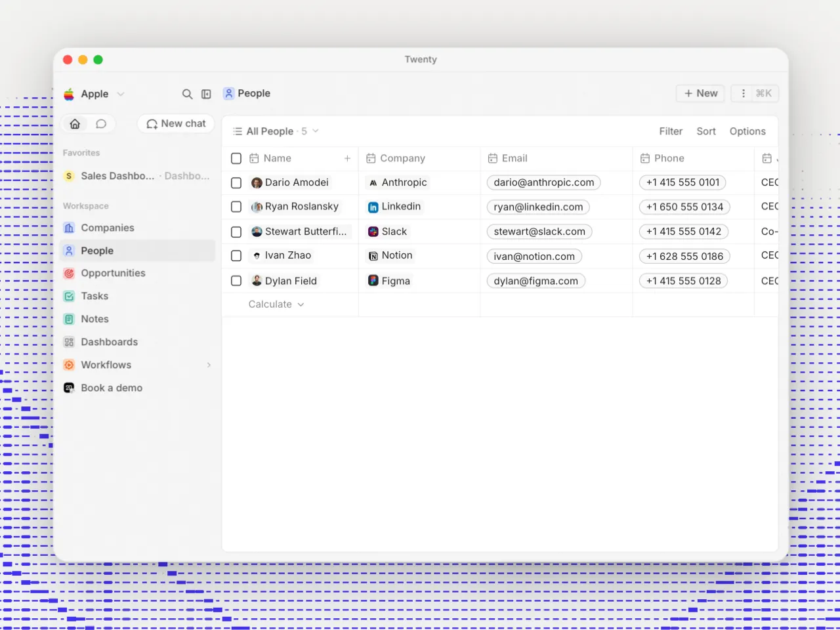Click the Filter button
This screenshot has width=840, height=630.
671,131
